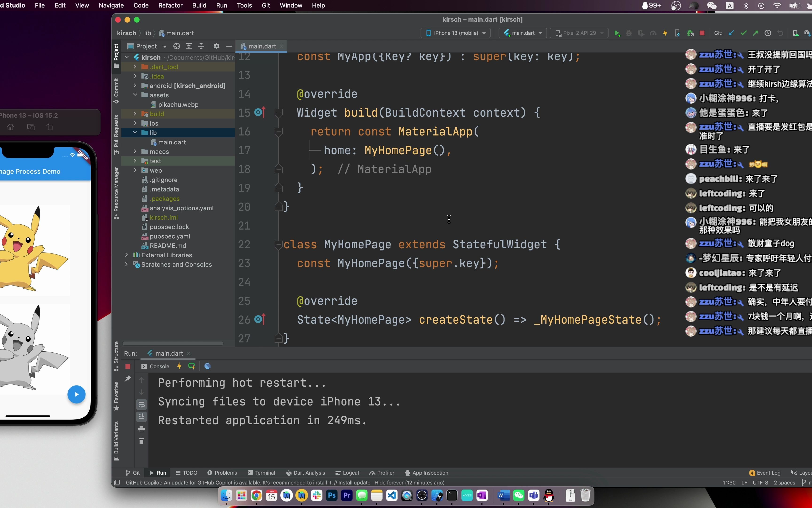Trigger Flutter Hot Reload lightning icon in the top toolbar
The width and height of the screenshot is (812, 508).
pos(665,33)
